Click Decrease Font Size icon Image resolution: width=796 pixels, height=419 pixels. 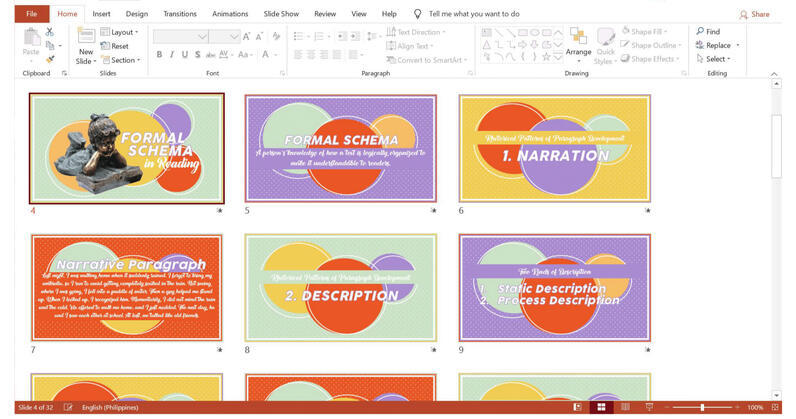(x=259, y=37)
